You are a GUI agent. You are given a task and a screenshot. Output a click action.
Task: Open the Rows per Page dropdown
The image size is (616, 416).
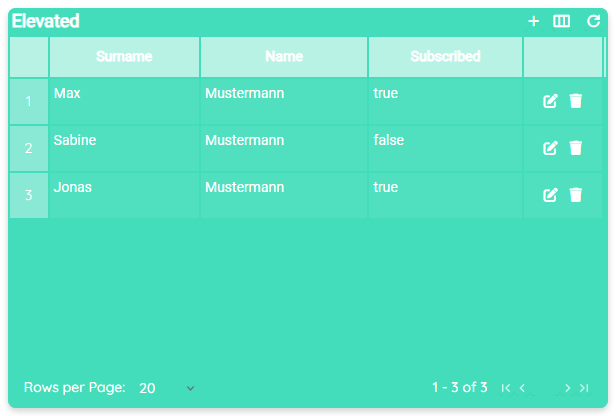[167, 388]
